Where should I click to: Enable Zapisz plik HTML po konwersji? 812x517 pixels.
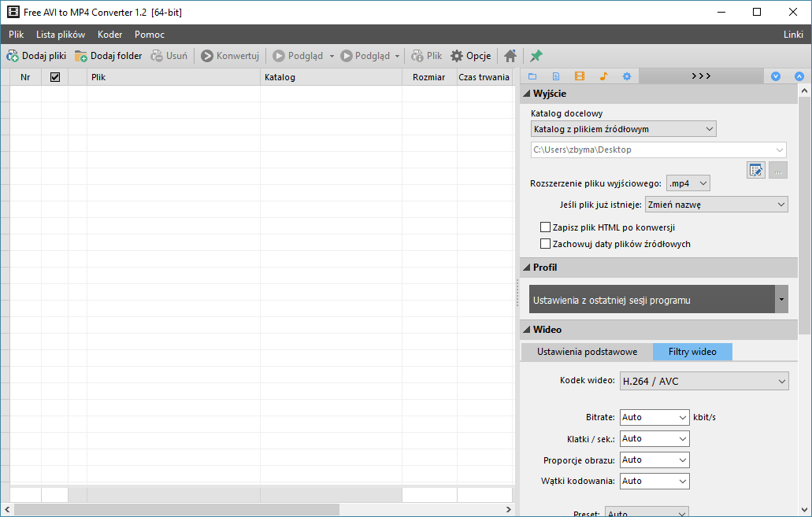[545, 227]
